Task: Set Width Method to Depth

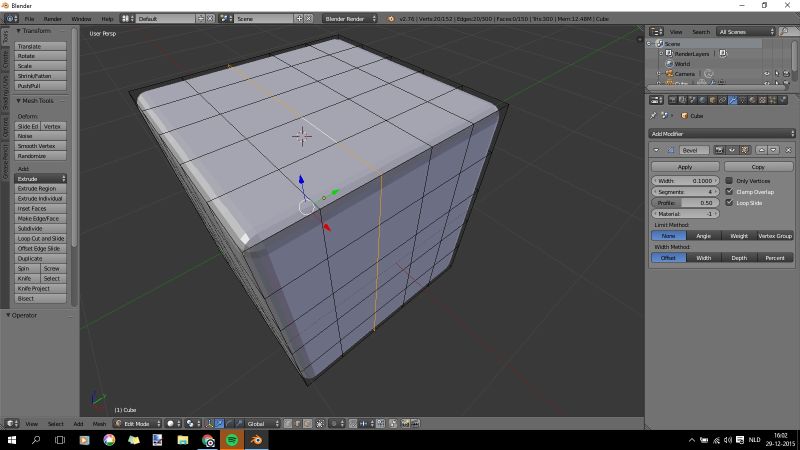Action: pyautogui.click(x=739, y=258)
